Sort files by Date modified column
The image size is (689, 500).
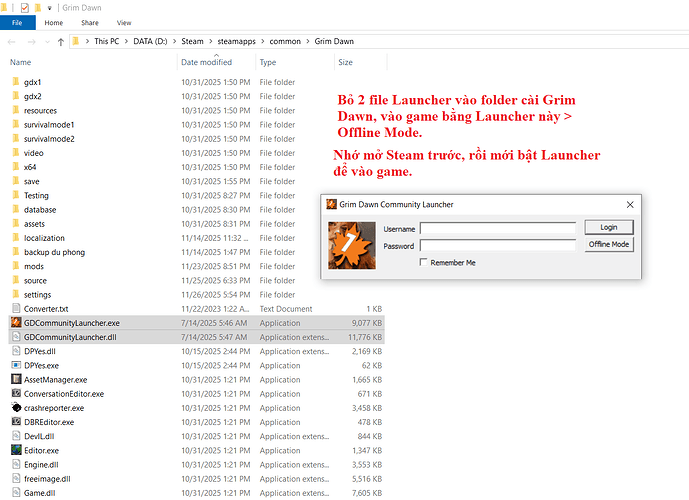(207, 62)
